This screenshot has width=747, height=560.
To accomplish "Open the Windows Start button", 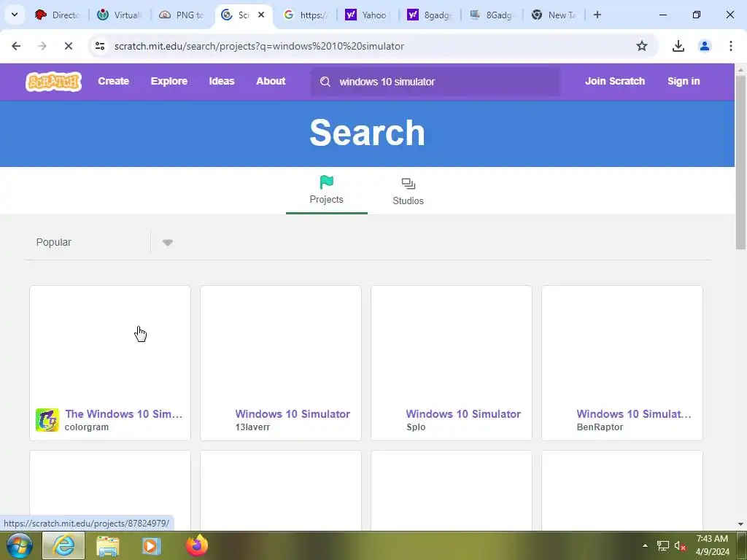I will (x=19, y=545).
